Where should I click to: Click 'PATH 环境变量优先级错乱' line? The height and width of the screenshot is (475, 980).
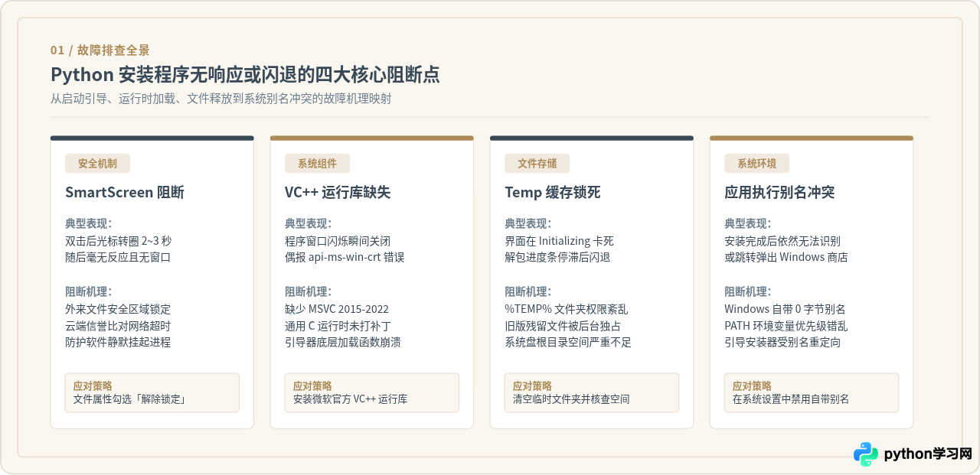click(786, 326)
